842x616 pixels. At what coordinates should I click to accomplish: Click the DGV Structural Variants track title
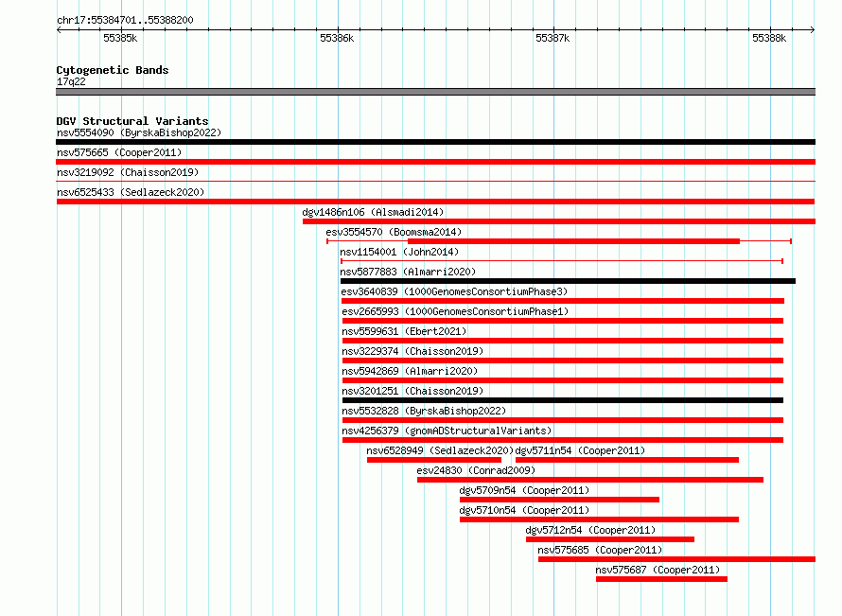click(132, 121)
